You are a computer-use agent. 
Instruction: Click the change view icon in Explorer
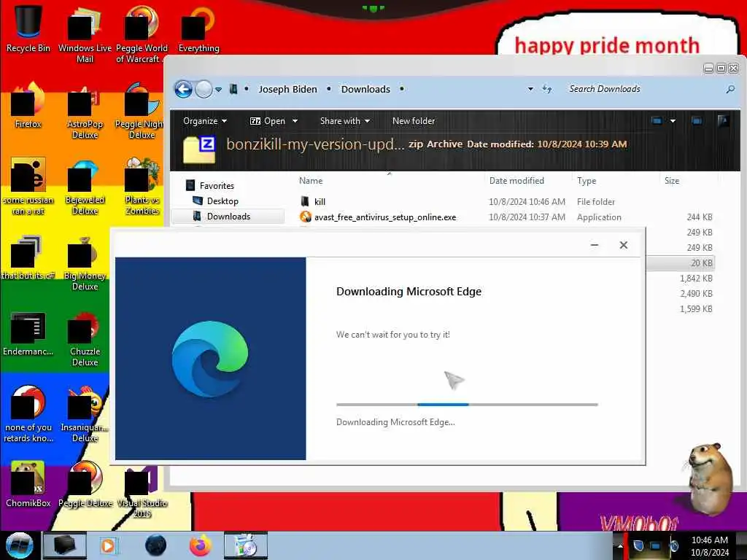tap(657, 121)
